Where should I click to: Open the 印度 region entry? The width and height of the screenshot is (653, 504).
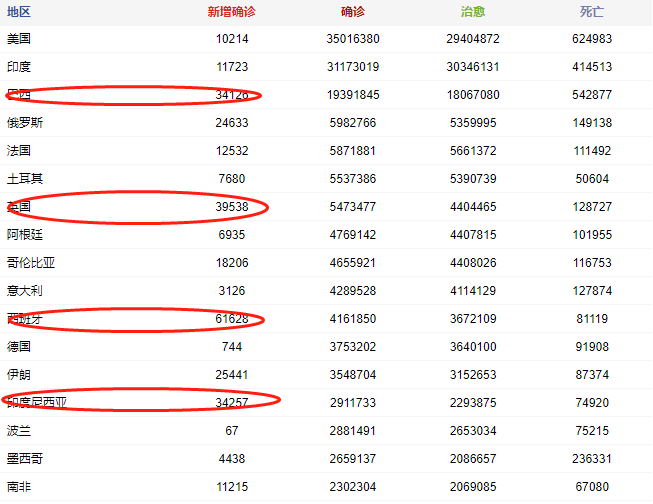19,67
